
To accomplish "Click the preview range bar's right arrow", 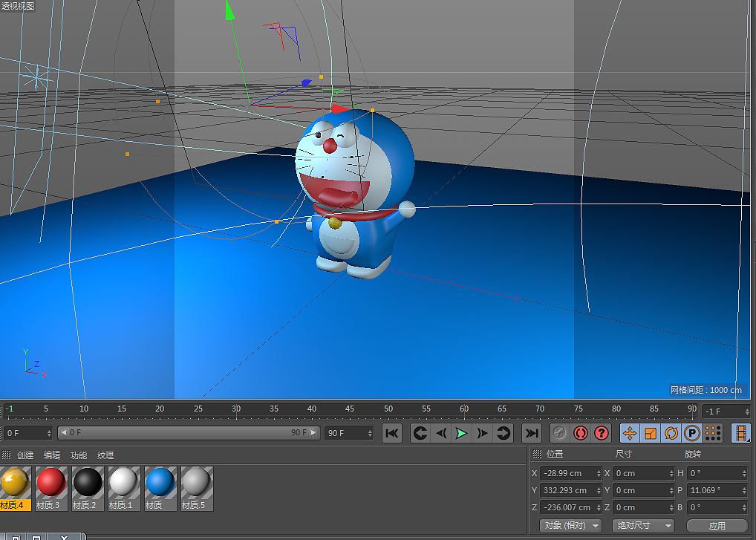I will 313,432.
